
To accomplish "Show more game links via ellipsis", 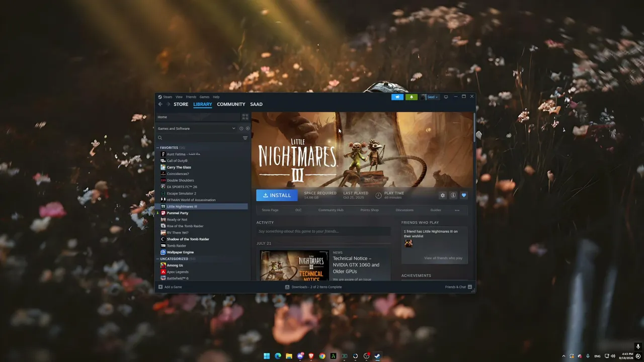I will [x=457, y=210].
